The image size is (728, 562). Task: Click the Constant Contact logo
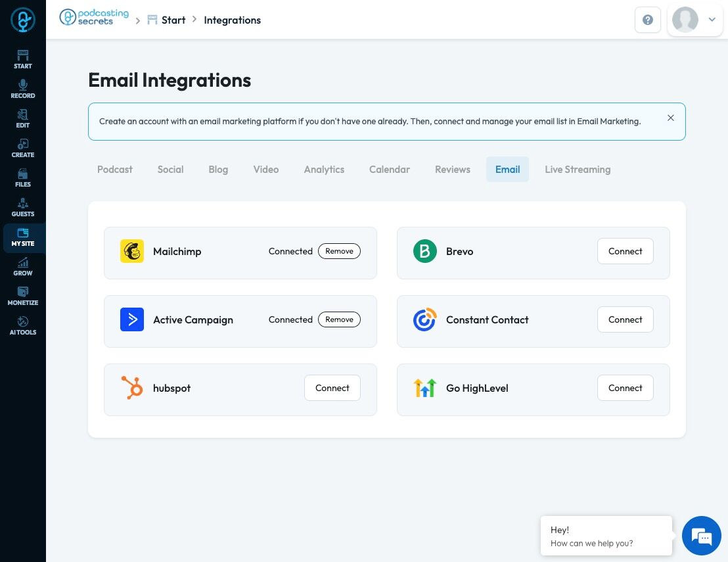tap(425, 319)
